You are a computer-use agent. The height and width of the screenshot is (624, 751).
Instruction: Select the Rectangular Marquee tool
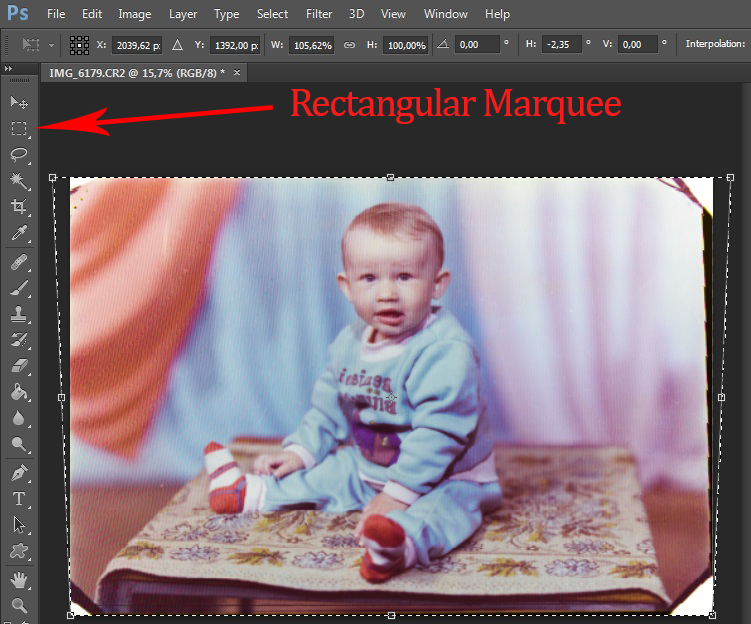click(x=19, y=128)
